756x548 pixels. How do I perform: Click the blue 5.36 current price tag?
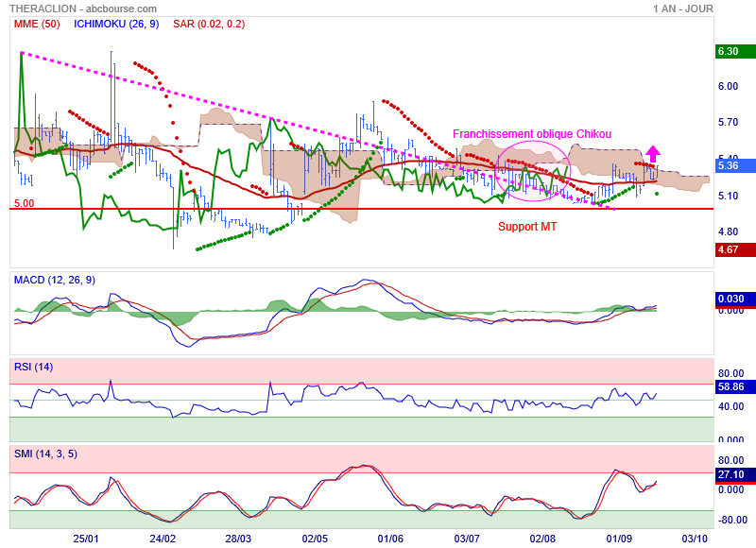[735, 165]
